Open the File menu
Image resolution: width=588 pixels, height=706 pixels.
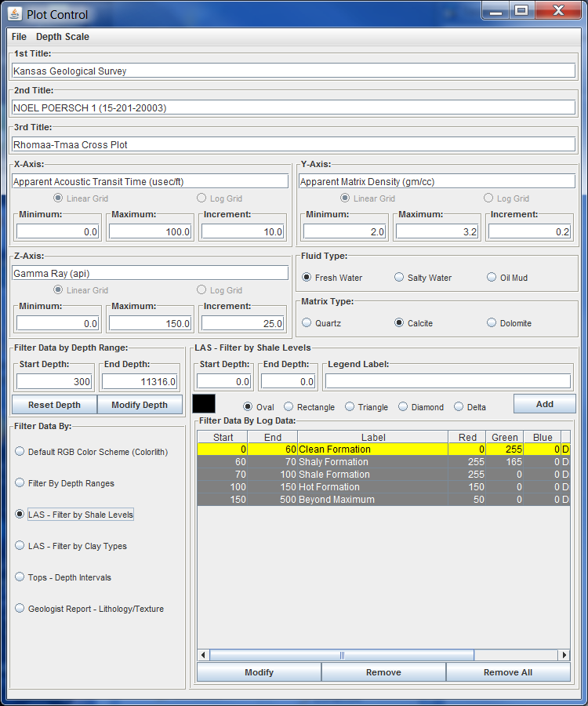pos(19,37)
